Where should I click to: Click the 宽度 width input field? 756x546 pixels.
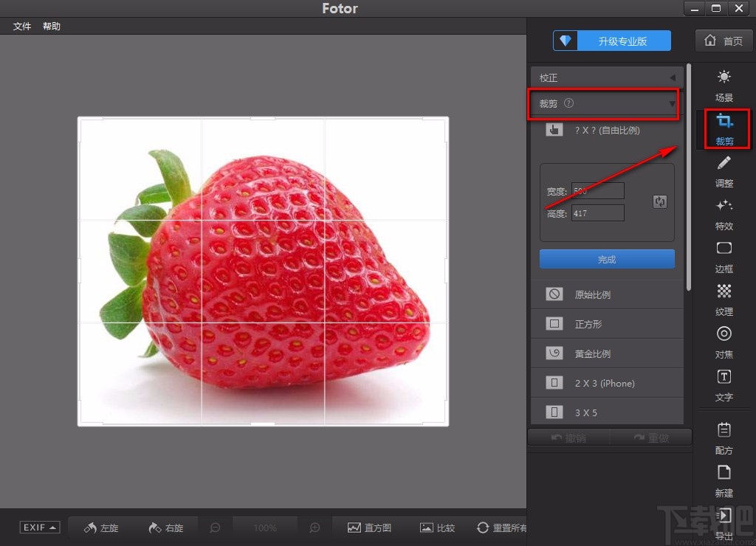point(597,191)
